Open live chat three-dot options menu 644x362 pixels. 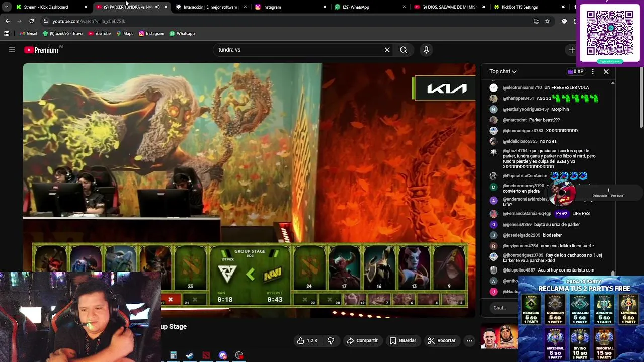pos(593,72)
